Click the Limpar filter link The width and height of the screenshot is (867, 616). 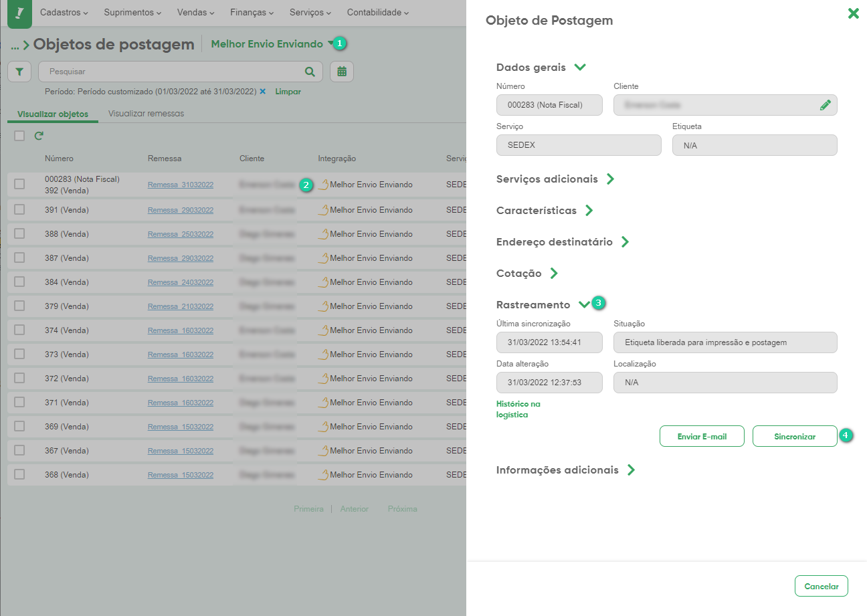pyautogui.click(x=288, y=91)
